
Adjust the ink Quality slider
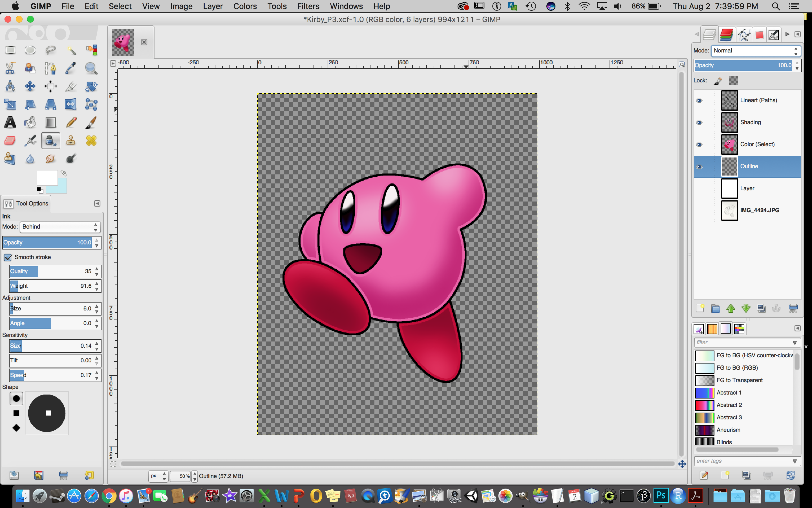coord(51,271)
